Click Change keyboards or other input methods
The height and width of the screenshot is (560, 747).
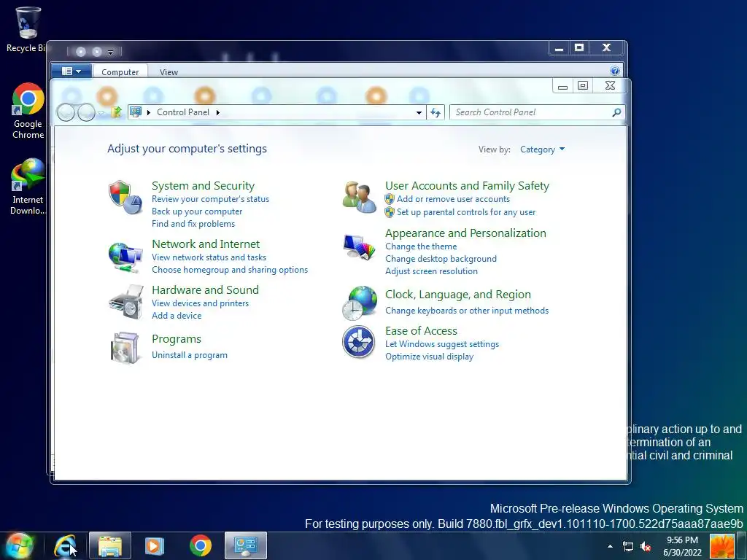tap(467, 311)
